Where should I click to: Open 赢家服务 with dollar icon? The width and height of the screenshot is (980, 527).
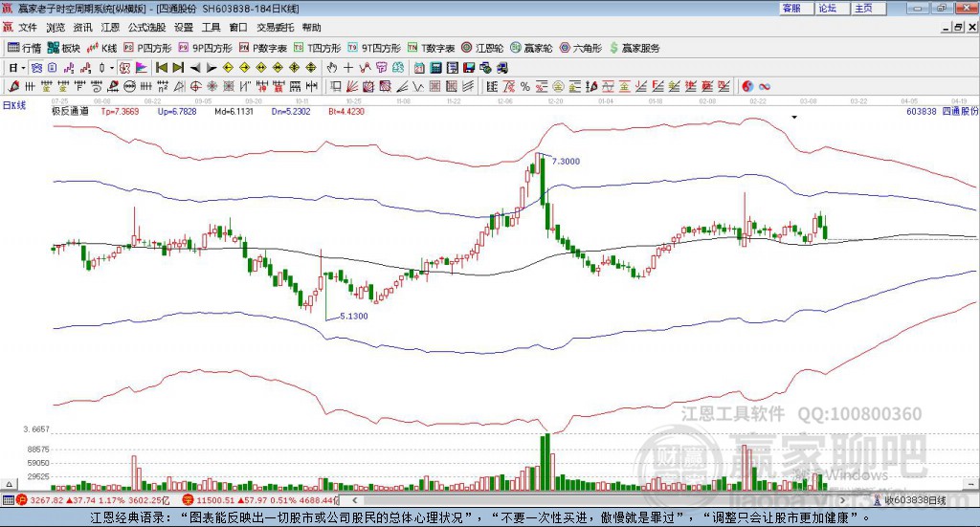coord(635,48)
